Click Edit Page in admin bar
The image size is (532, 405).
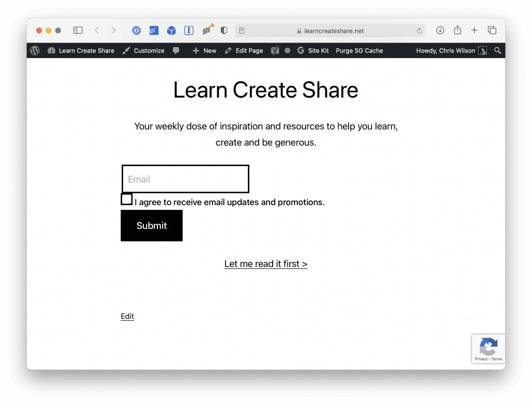(x=244, y=50)
